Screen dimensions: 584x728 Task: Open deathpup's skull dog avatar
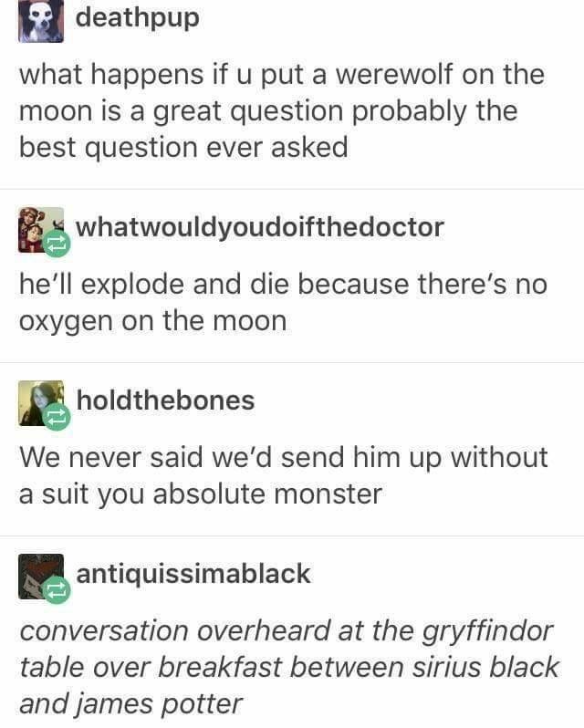tap(41, 21)
